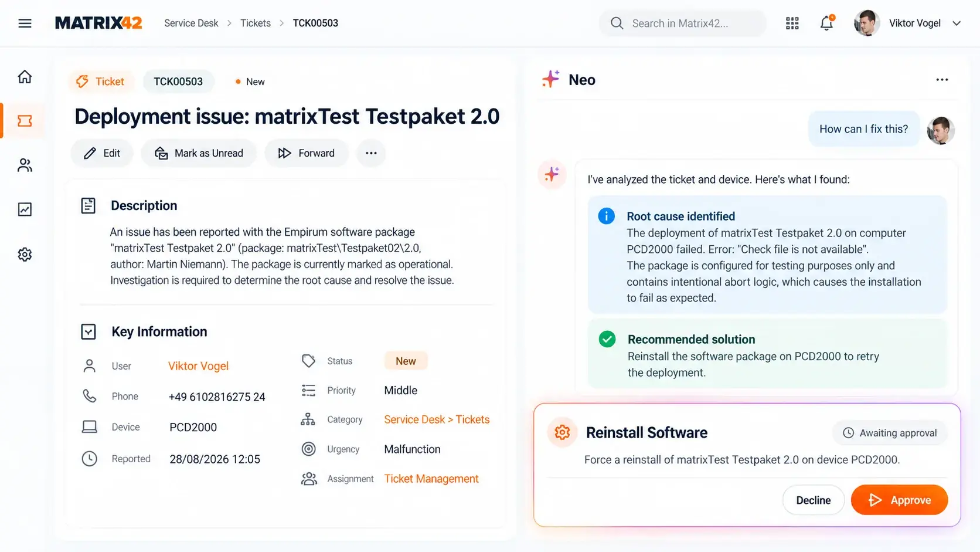Screen dimensions: 980x552
Task: Open the hamburger navigation menu
Action: click(25, 23)
